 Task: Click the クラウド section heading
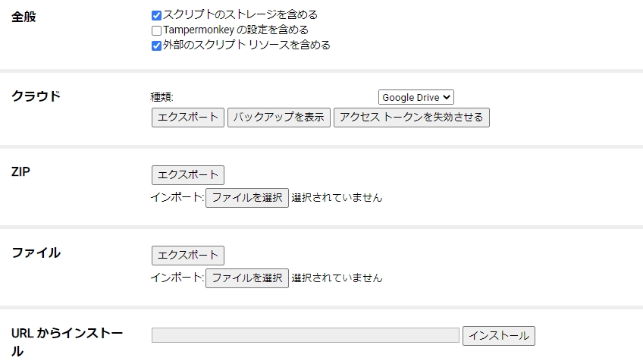coord(36,96)
